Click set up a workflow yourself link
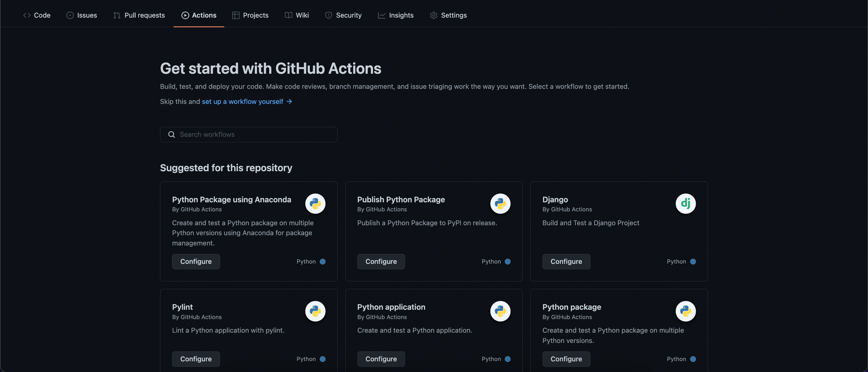 [247, 101]
